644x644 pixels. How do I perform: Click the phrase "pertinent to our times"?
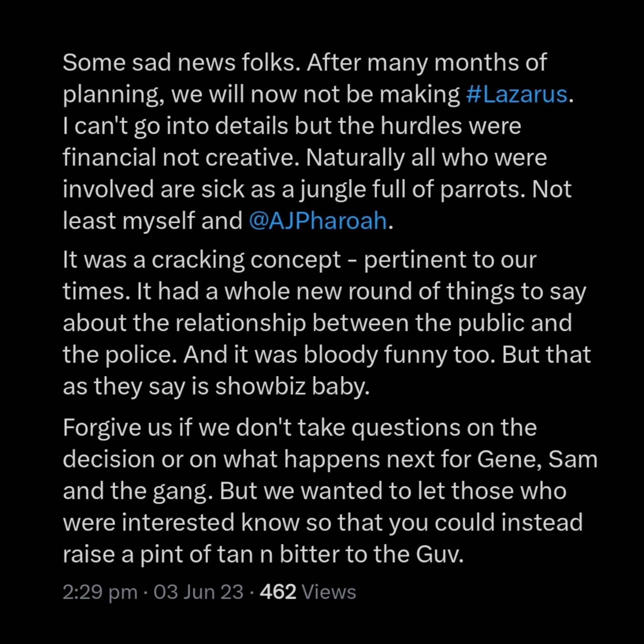(x=450, y=260)
